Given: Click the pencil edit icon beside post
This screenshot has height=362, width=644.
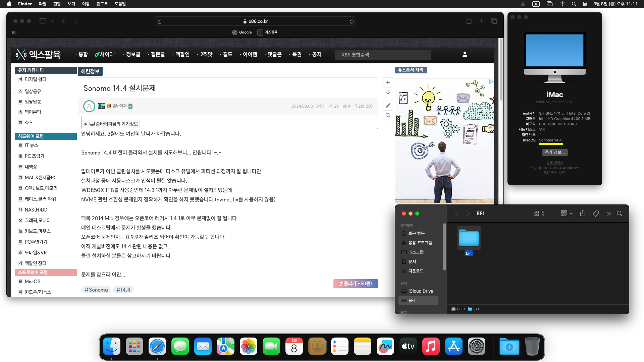Looking at the screenshot, I should tap(388, 106).
